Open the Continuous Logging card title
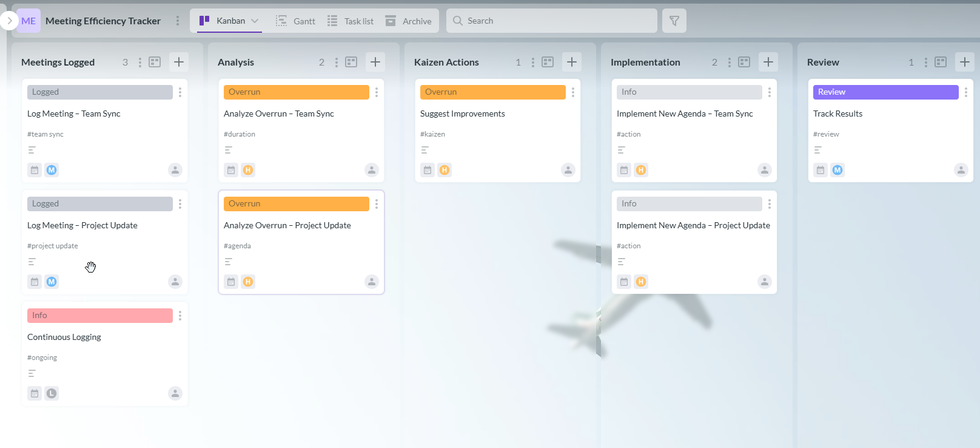This screenshot has width=980, height=448. (x=64, y=337)
